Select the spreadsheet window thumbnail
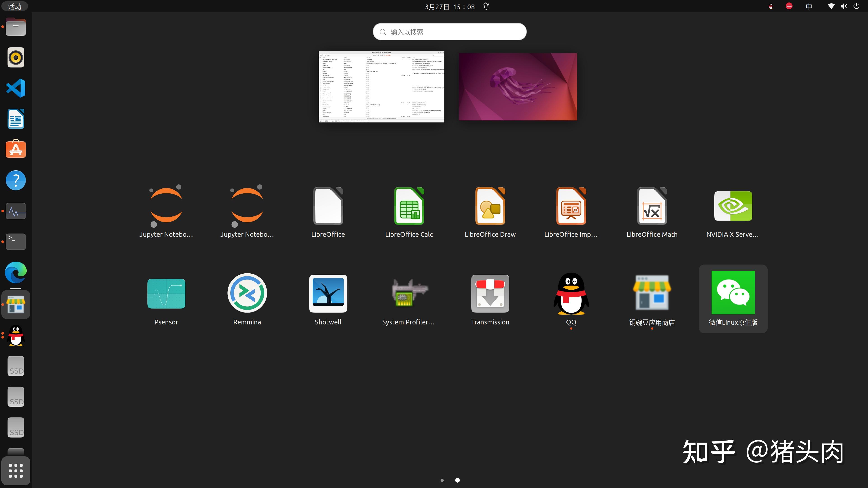Viewport: 868px width, 488px height. coord(381,87)
